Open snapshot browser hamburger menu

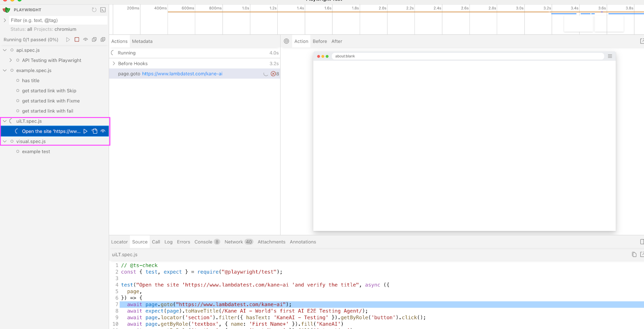tap(610, 56)
